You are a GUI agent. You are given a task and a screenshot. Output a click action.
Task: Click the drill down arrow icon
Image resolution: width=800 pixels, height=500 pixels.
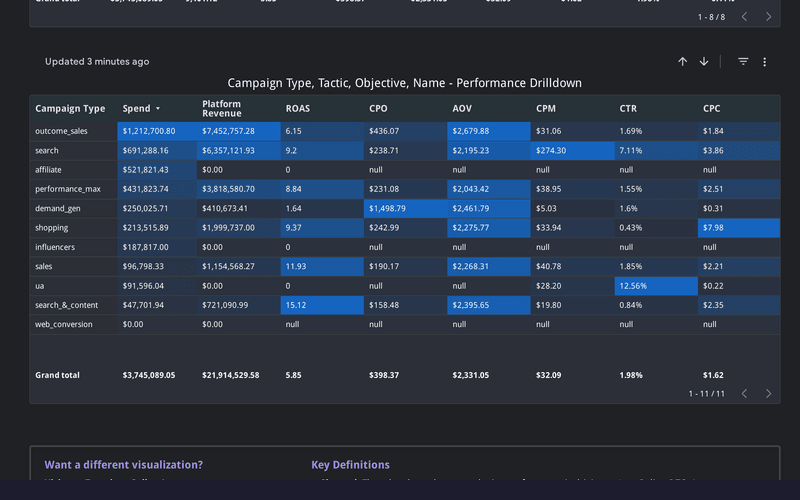pos(704,62)
